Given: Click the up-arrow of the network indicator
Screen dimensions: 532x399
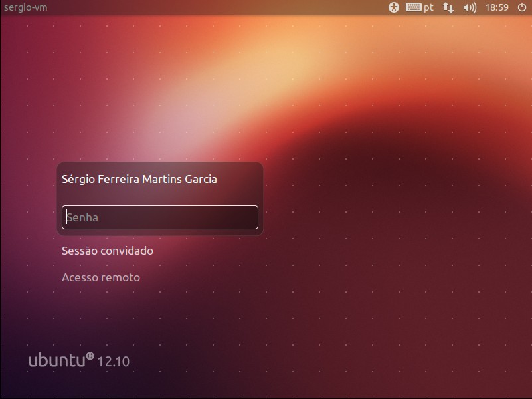Looking at the screenshot, I should (446, 7).
